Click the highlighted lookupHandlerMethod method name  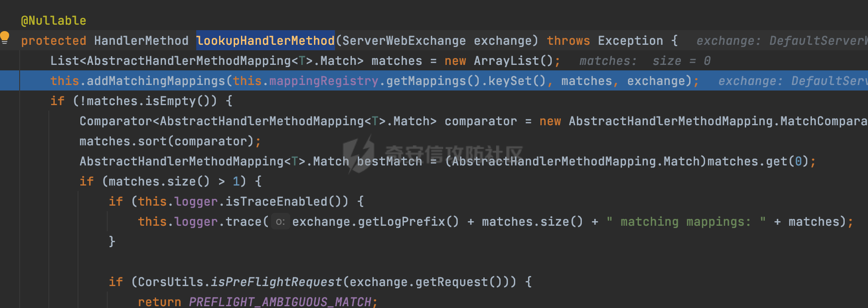click(x=265, y=41)
